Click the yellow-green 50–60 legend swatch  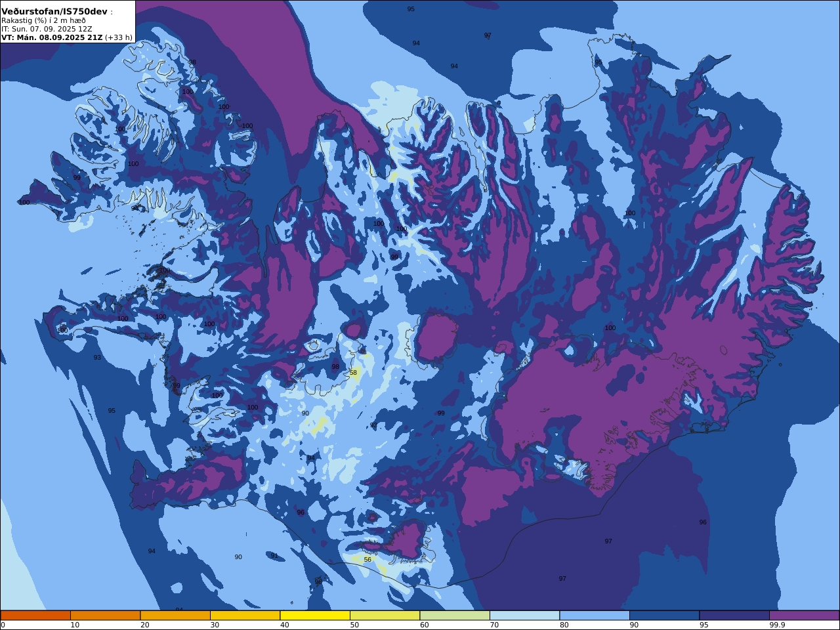coord(385,616)
